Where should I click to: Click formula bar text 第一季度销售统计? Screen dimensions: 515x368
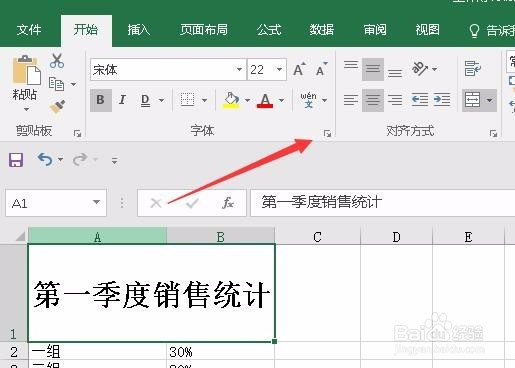321,202
